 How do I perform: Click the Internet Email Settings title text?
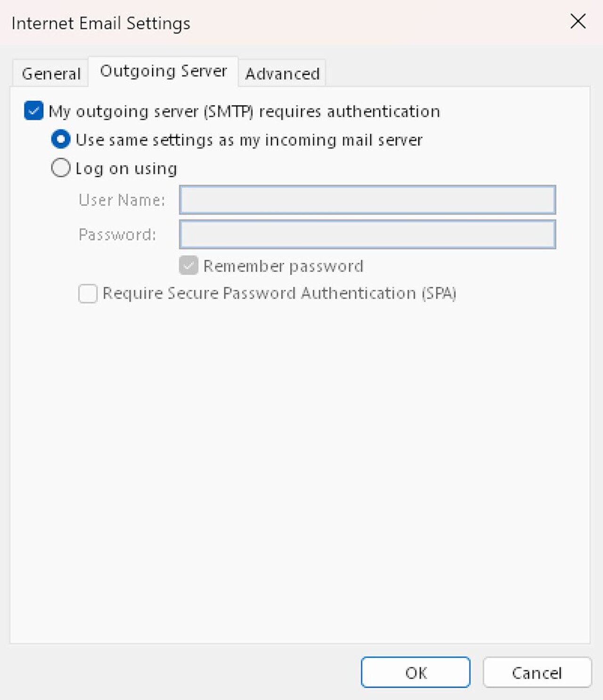(x=101, y=23)
